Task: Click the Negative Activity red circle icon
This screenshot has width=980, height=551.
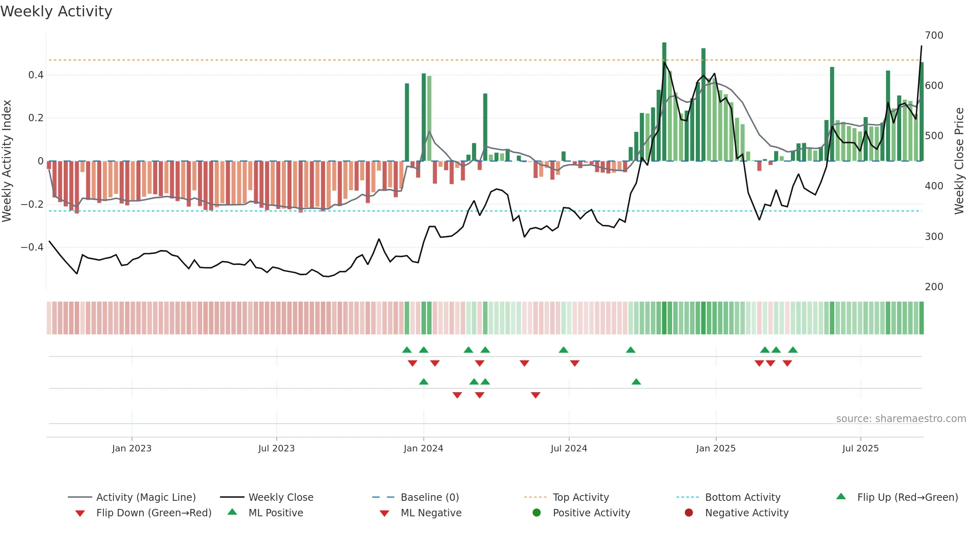Action: click(x=689, y=513)
